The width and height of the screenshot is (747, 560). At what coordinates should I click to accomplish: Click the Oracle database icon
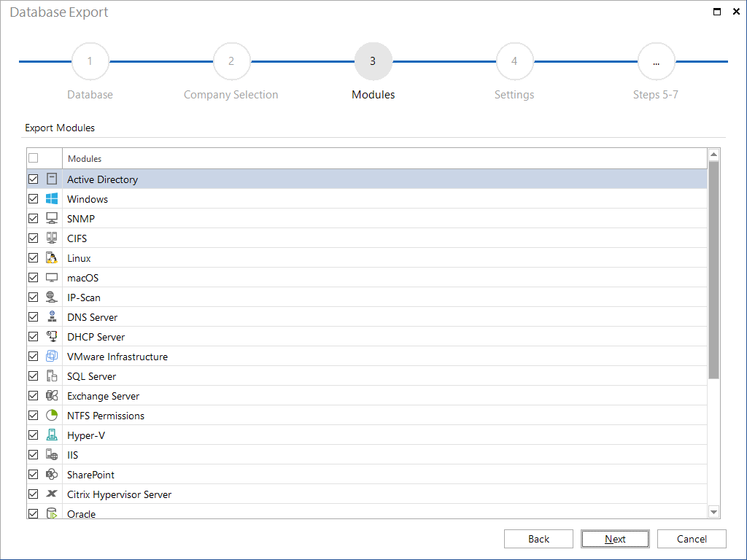pos(52,513)
